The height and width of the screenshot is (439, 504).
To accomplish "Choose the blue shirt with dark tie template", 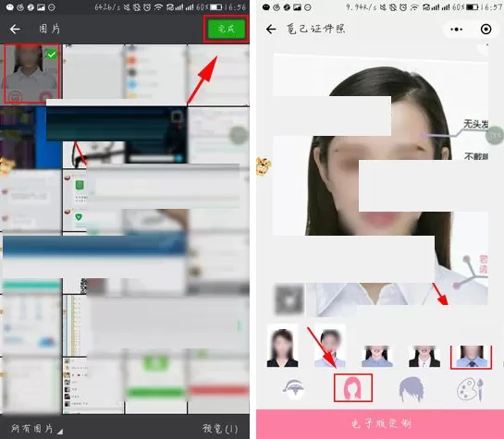I will pyautogui.click(x=472, y=357).
